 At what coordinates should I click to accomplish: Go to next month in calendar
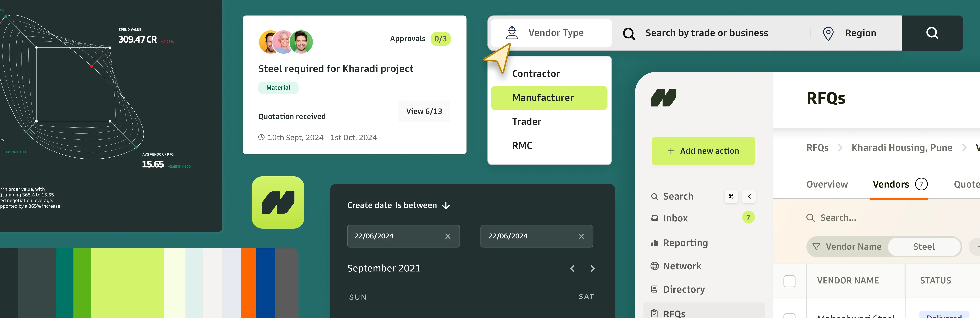(x=592, y=269)
